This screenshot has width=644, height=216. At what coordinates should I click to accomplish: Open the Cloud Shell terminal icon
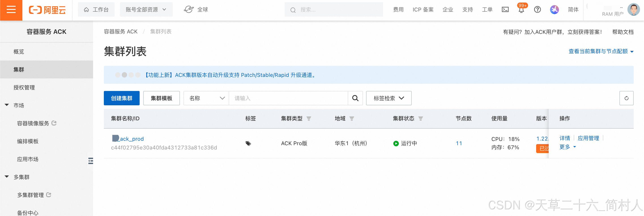pyautogui.click(x=505, y=10)
